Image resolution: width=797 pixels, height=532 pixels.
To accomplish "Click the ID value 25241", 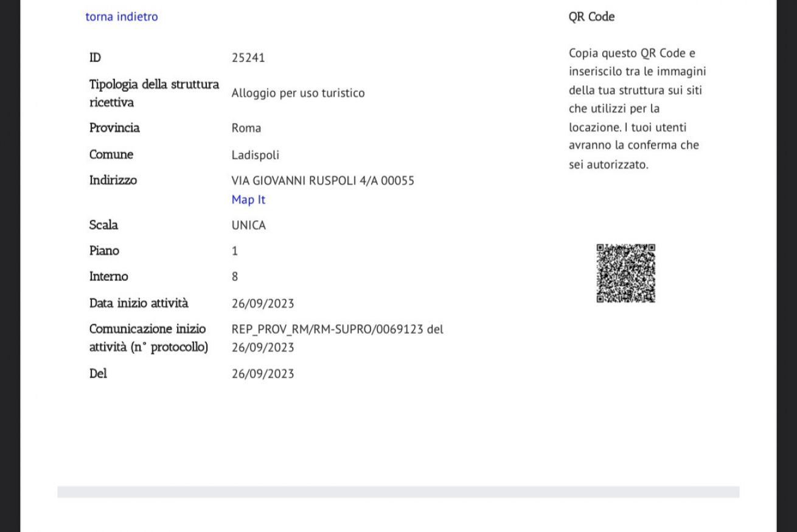I will (x=248, y=58).
